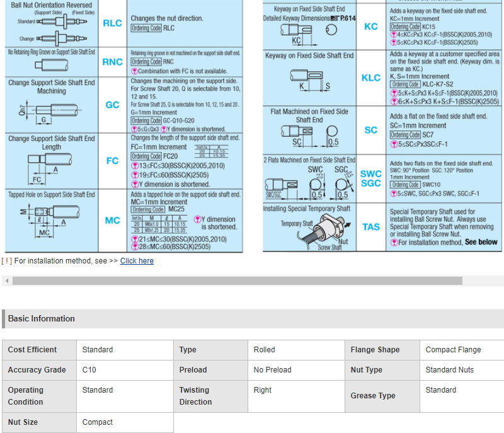
Task: Click the pink caution icon before '19≤FC≤60'
Action: click(135, 175)
